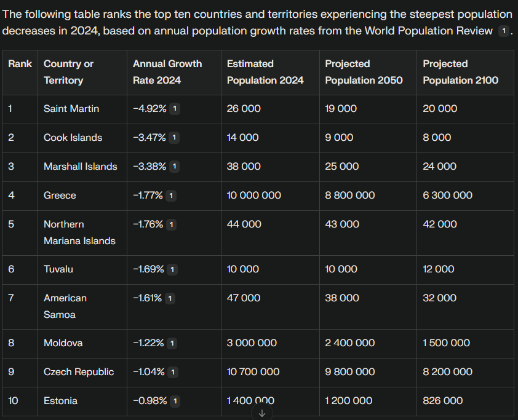Open citation badge next to −1.04%
518x420 pixels.
(x=173, y=372)
